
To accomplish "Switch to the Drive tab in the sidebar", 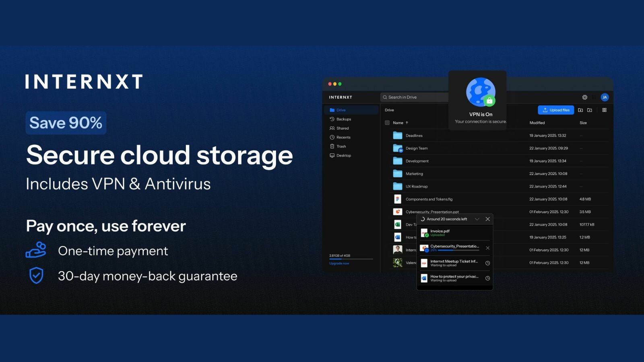I will click(340, 110).
